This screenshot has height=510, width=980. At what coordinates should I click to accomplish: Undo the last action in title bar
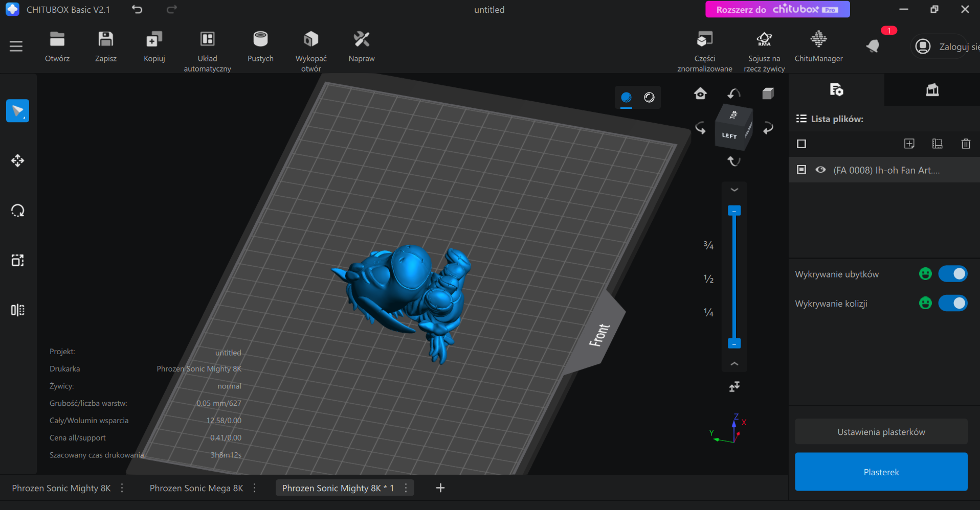tap(137, 9)
